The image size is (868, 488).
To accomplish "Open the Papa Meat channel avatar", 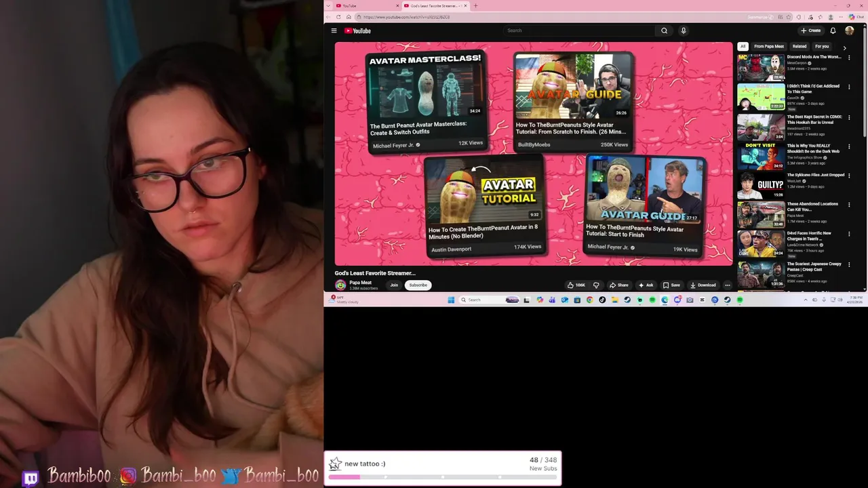I will coord(340,285).
